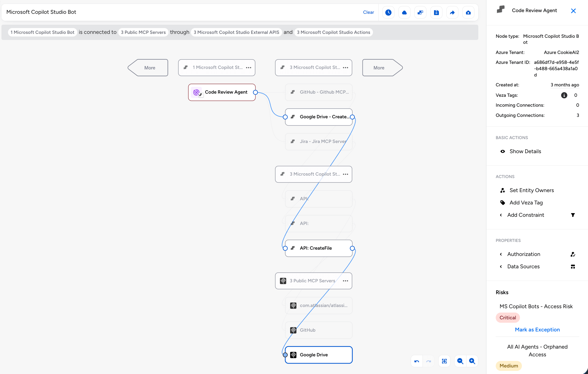Expand the Add Constraint option
Image resolution: width=588 pixels, height=374 pixels.
[526, 215]
